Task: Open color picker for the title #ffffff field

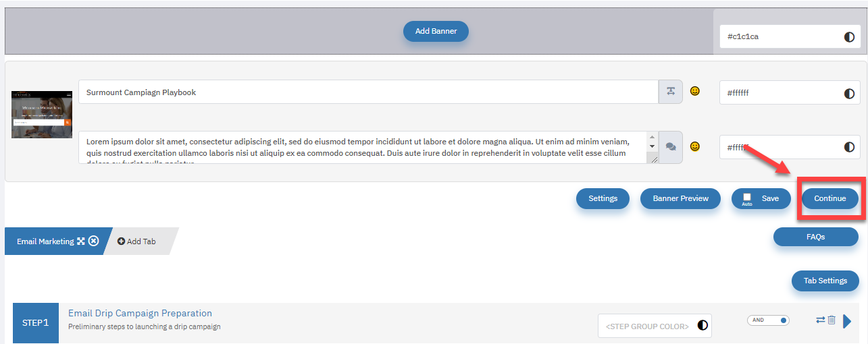Action: click(849, 93)
